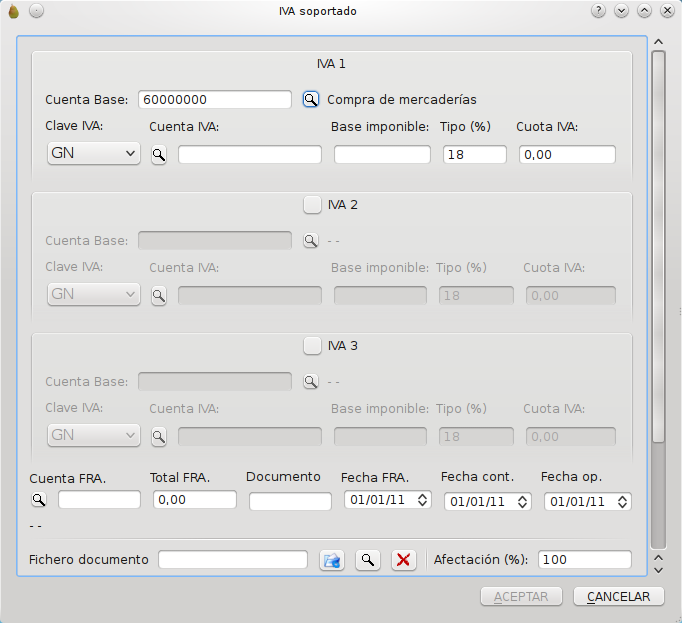Focus the Afectación (%) field
Viewport: 682px width, 623px height.
[585, 559]
